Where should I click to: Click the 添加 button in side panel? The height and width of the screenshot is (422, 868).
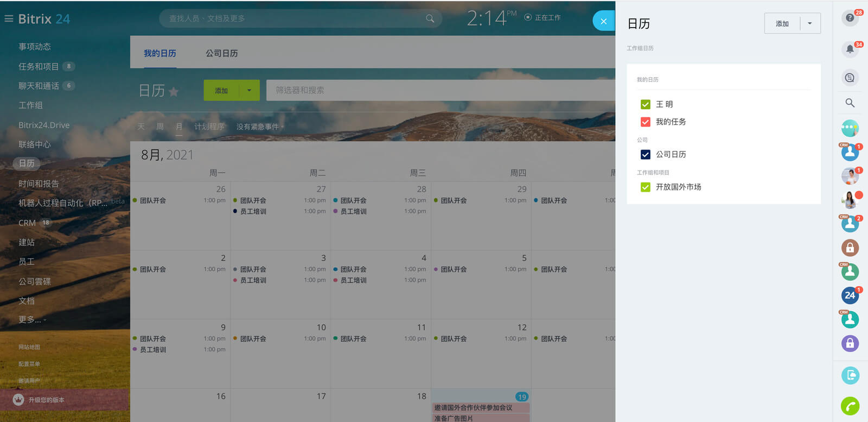pos(782,23)
